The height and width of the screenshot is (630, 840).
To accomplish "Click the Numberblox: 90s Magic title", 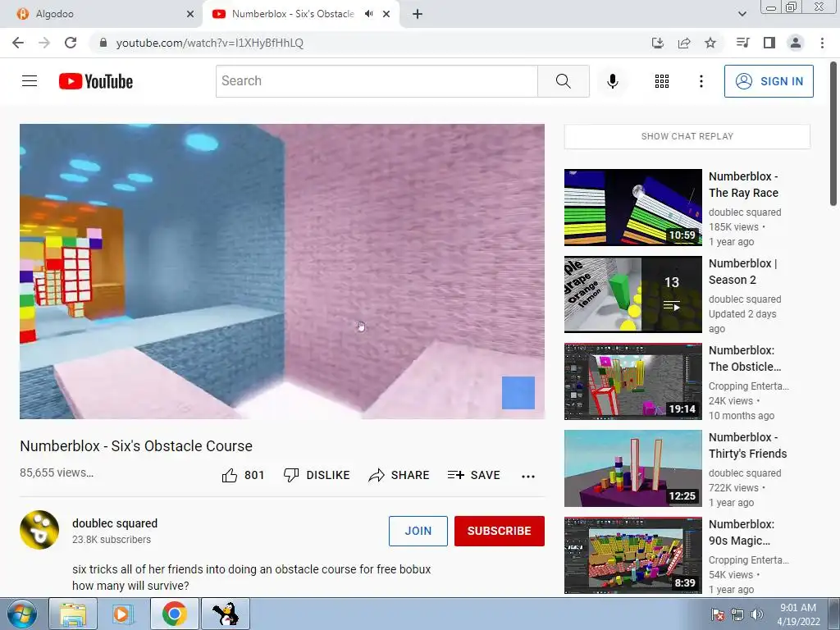I will [742, 532].
